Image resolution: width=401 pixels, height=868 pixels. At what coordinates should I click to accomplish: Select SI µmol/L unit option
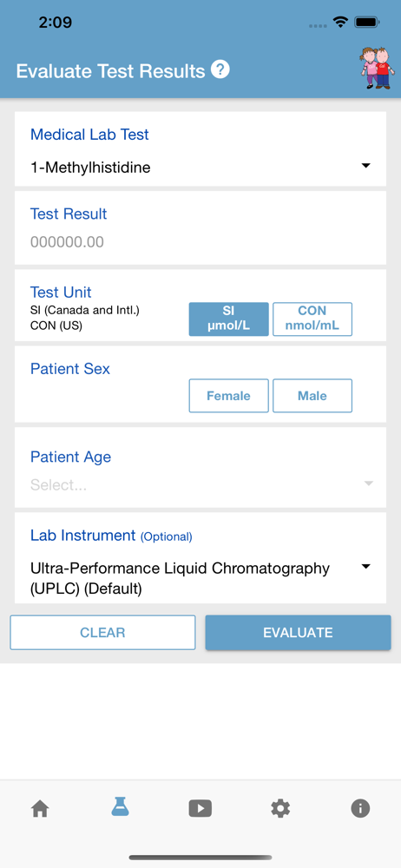click(x=229, y=319)
